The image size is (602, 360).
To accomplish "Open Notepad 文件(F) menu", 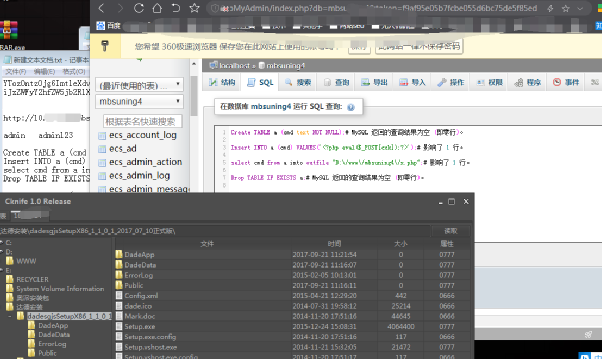I will tap(15, 72).
